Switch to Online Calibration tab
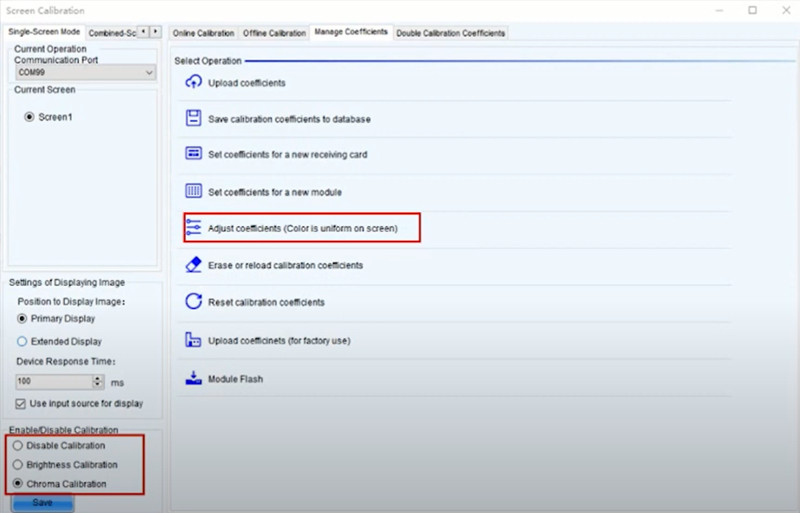The image size is (800, 513). pyautogui.click(x=203, y=33)
